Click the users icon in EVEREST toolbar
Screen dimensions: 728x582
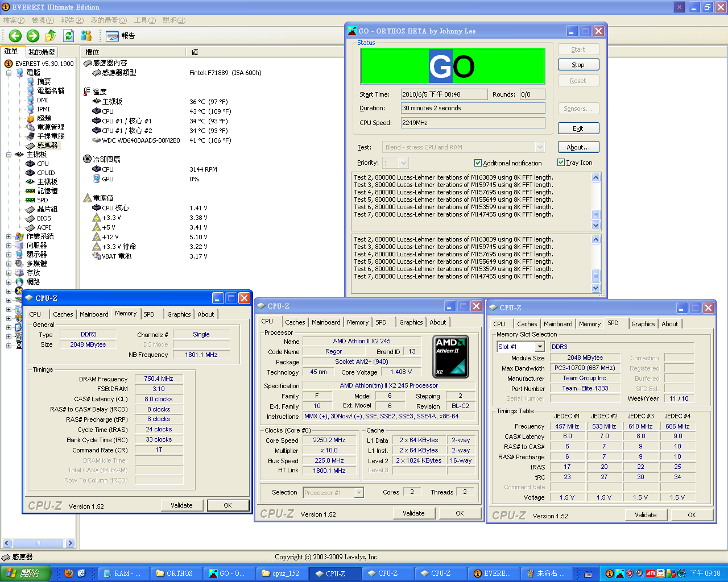click(x=86, y=36)
